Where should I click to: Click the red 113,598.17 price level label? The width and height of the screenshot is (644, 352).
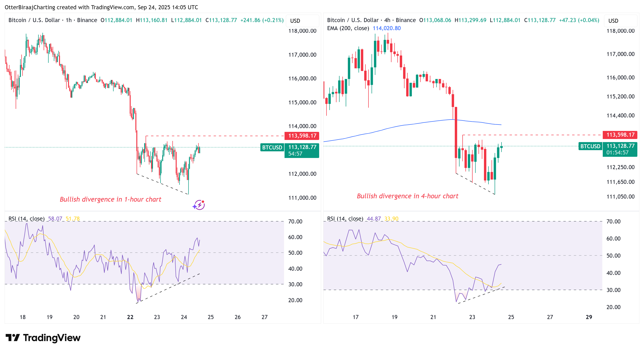point(302,136)
